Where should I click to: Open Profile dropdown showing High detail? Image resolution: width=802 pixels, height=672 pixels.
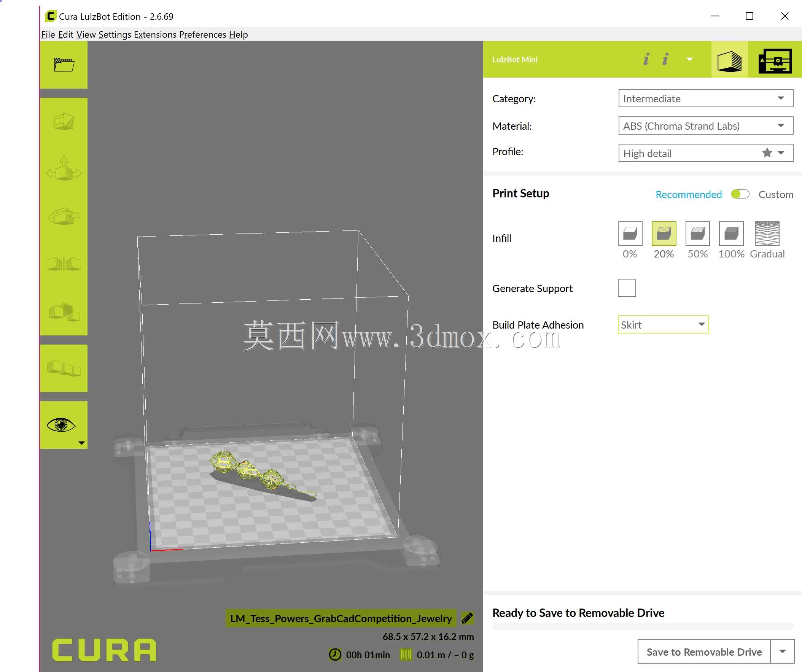click(x=706, y=153)
